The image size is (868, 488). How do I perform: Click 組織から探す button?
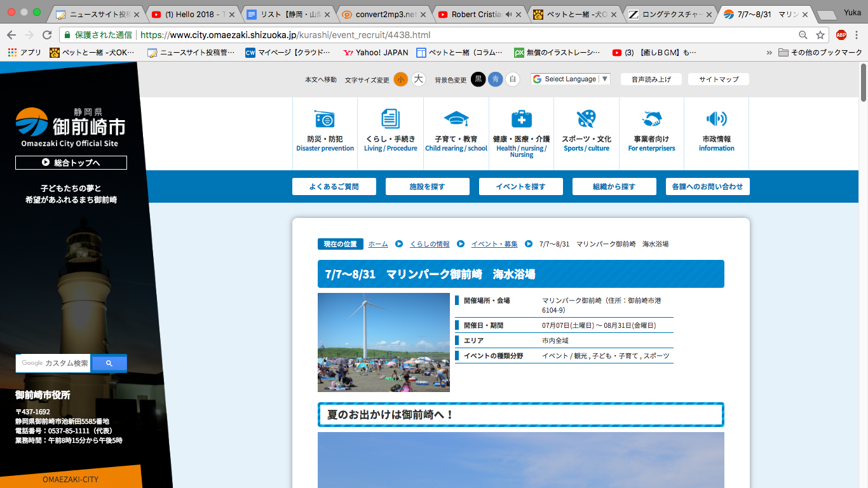[614, 187]
